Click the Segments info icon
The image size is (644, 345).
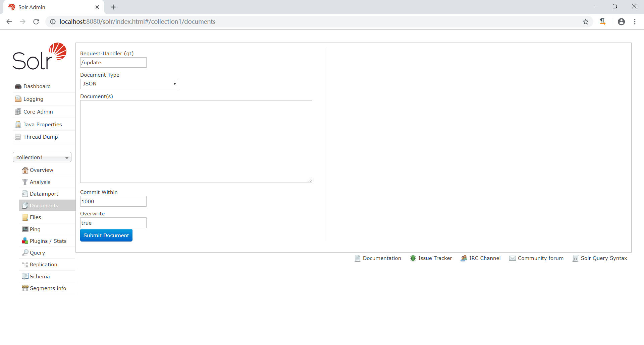coord(25,288)
